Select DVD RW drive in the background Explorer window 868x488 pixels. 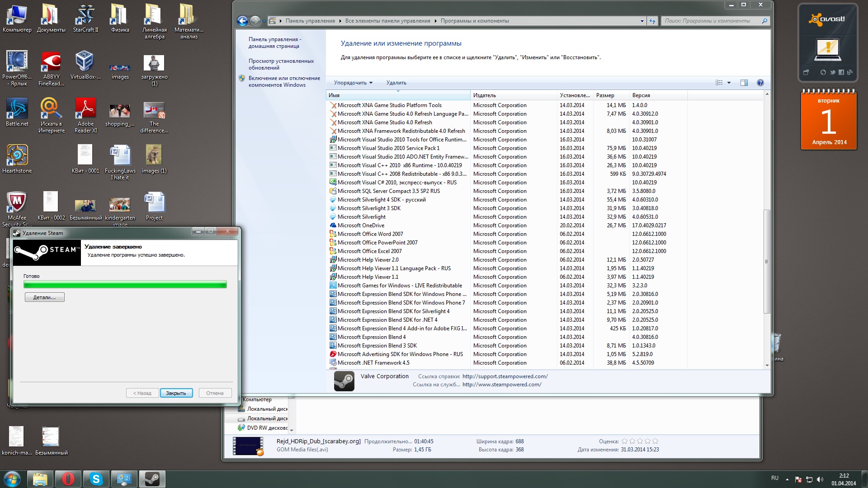point(263,427)
